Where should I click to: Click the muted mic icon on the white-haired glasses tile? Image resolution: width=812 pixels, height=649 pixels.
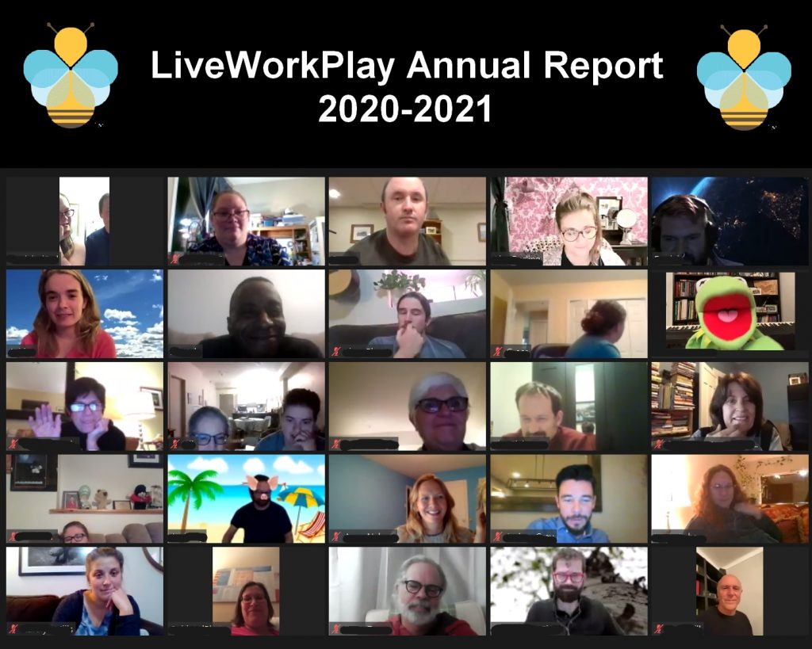coord(336,444)
